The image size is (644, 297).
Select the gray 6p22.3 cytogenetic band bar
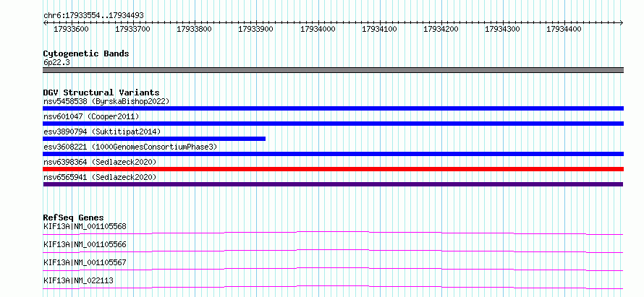click(x=333, y=70)
